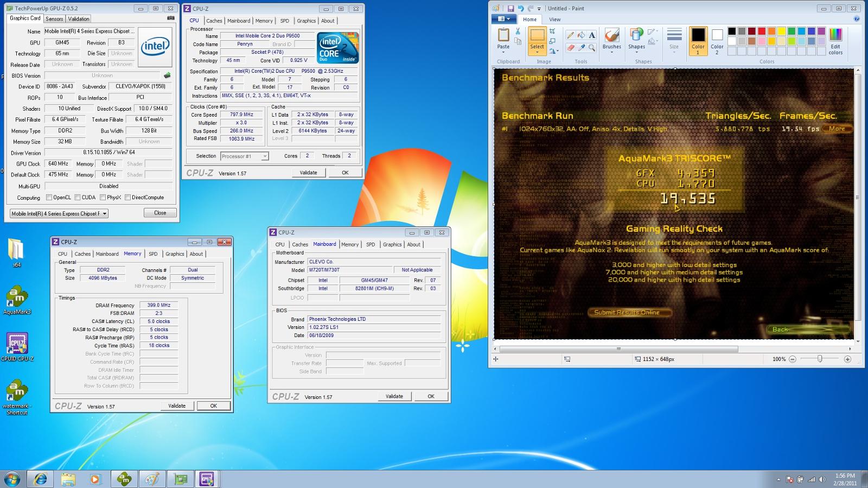This screenshot has width=868, height=488.
Task: Open the Select tool dropdown arrow in Paint
Action: pos(537,52)
